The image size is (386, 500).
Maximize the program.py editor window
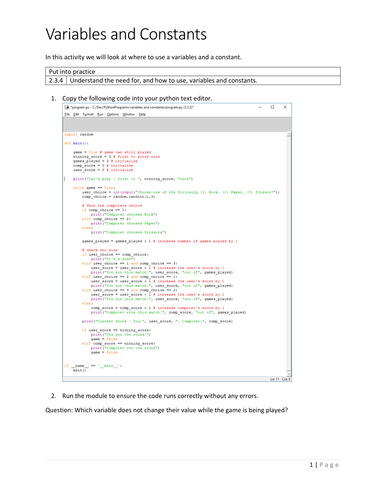click(x=272, y=107)
